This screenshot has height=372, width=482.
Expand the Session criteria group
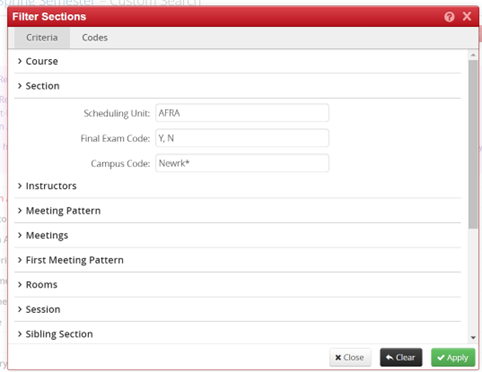click(237, 309)
